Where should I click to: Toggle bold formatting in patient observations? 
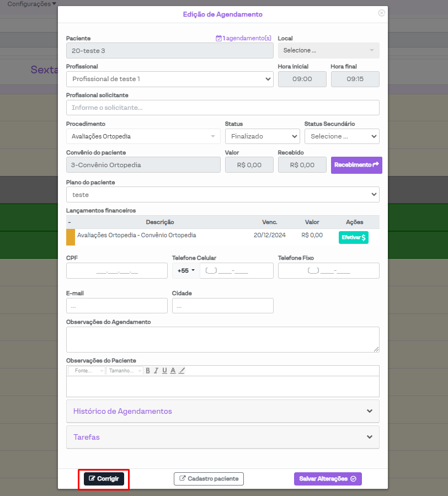point(148,371)
